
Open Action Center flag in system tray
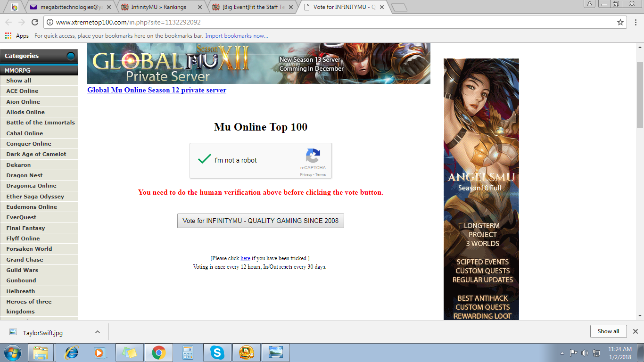click(x=574, y=353)
